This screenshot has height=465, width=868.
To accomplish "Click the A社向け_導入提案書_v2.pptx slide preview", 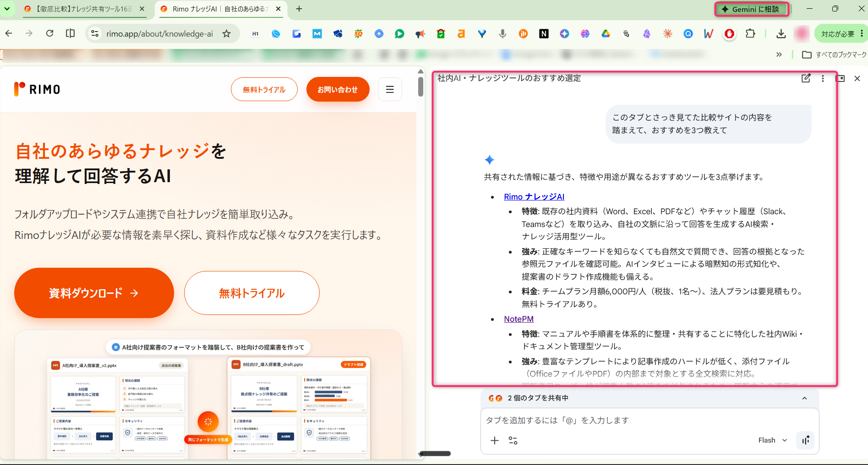I will click(x=117, y=408).
